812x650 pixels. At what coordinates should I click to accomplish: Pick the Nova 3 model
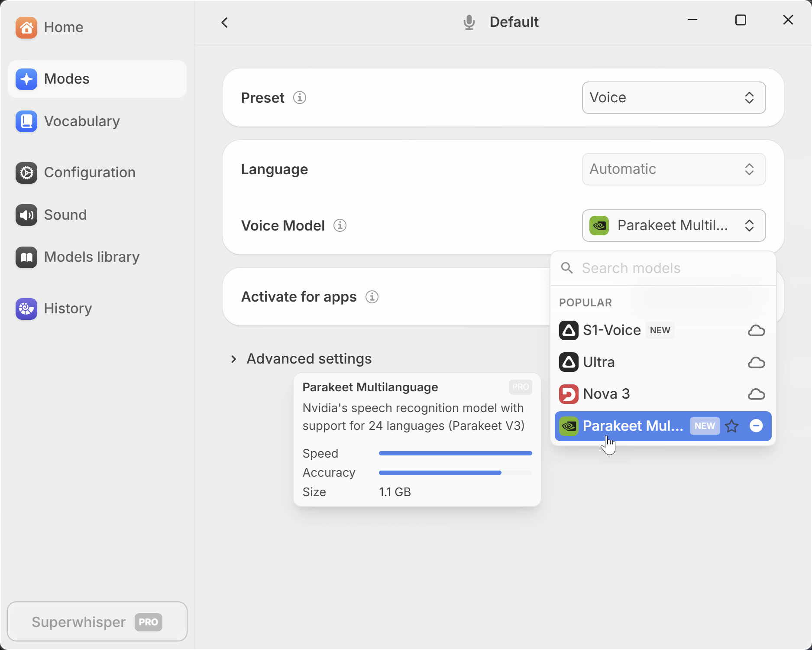pyautogui.click(x=663, y=394)
